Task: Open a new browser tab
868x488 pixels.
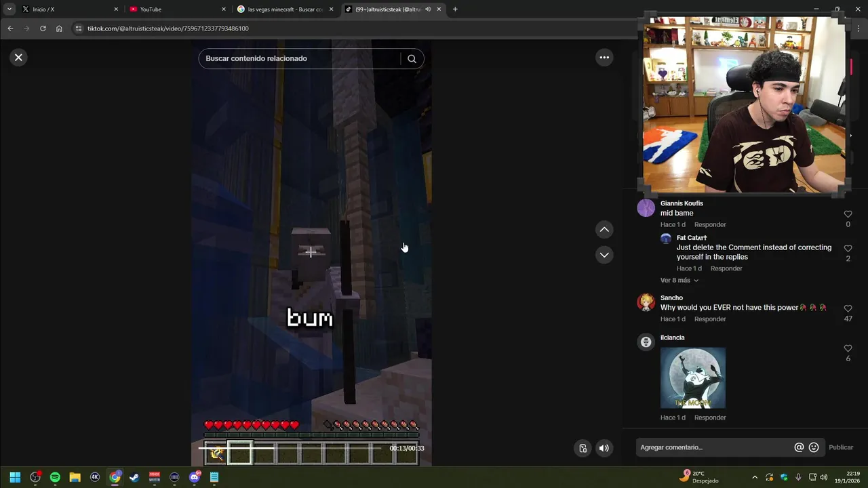Action: coord(455,9)
